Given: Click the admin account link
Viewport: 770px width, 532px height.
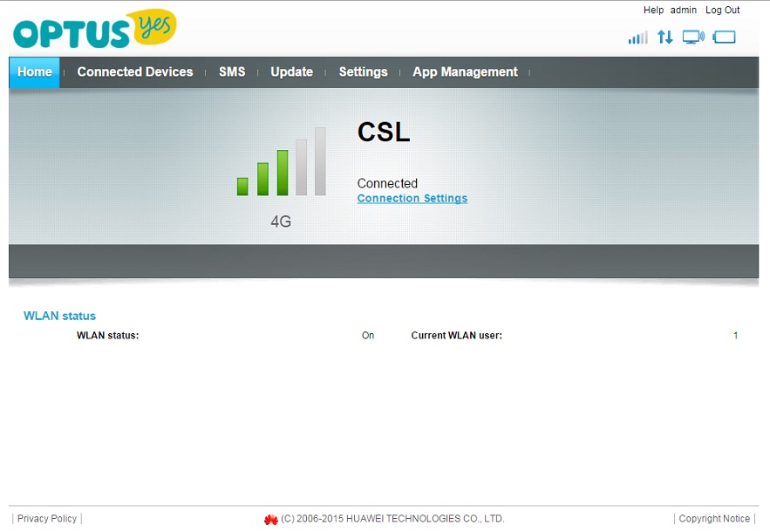Looking at the screenshot, I should click(x=684, y=10).
